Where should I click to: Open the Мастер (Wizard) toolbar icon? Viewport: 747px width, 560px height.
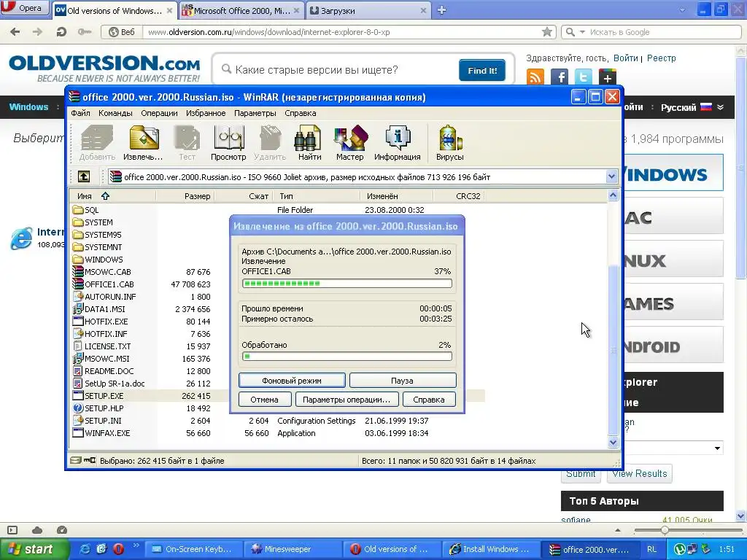click(x=349, y=143)
